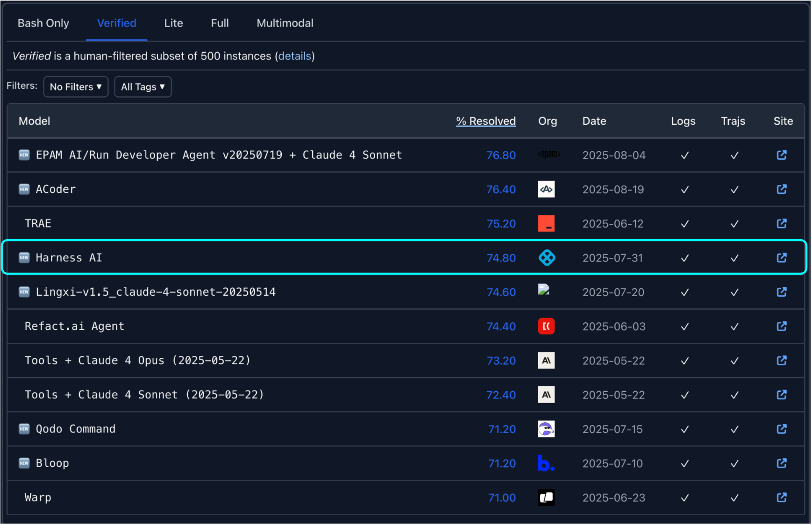Switch to the Bash Only tab
812x525 pixels.
[43, 23]
